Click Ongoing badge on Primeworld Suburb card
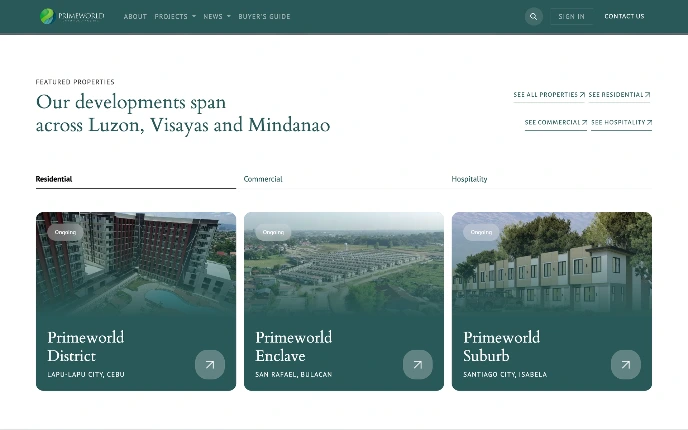 tap(481, 232)
